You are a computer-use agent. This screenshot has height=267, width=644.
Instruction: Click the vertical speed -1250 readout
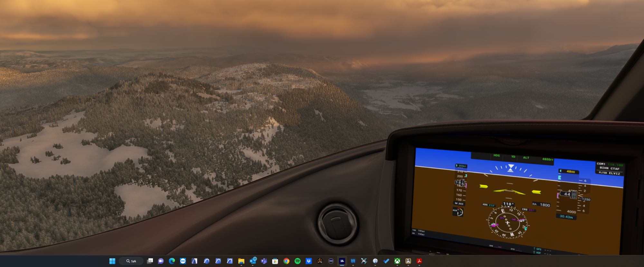pyautogui.click(x=586, y=199)
